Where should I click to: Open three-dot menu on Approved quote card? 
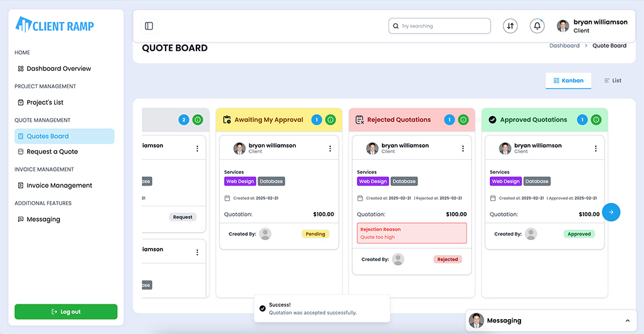596,148
